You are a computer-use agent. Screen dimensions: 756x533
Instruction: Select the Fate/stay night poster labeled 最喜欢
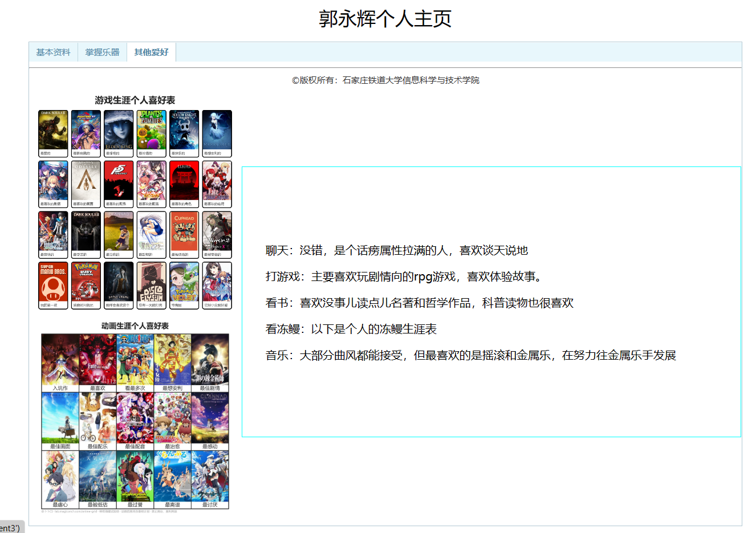click(97, 360)
